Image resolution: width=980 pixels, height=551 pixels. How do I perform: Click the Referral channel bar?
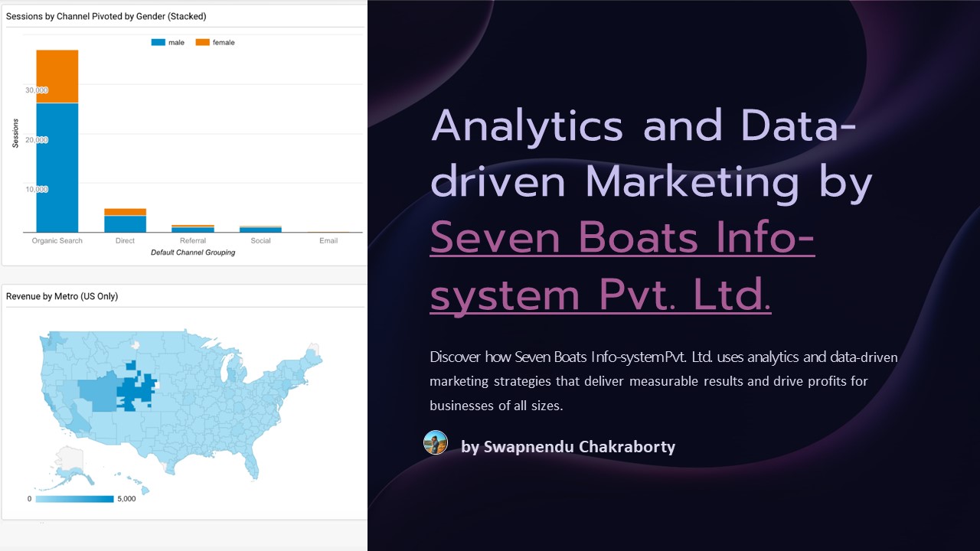click(x=192, y=229)
